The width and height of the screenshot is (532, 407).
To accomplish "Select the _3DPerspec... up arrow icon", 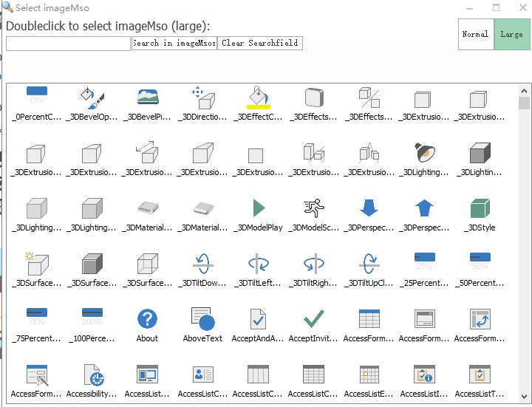I will [x=424, y=208].
